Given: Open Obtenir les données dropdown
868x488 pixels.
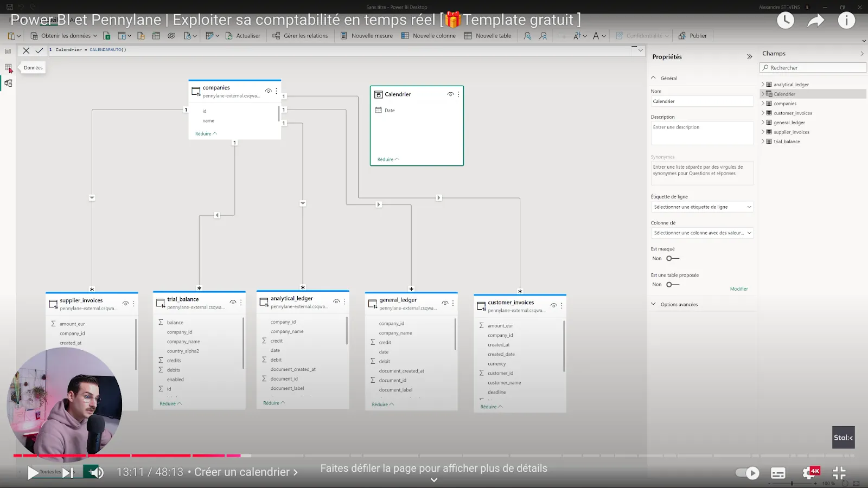Looking at the screenshot, I should (x=64, y=36).
